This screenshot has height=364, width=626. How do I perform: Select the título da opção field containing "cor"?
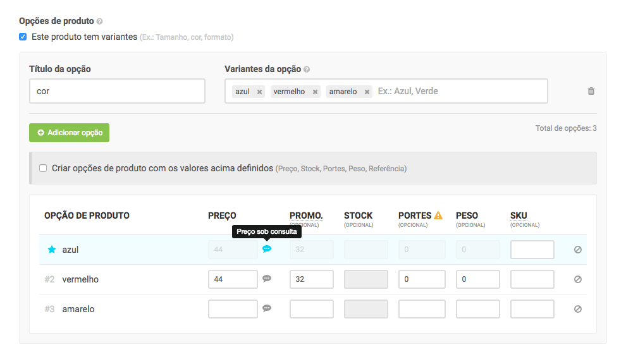[117, 90]
